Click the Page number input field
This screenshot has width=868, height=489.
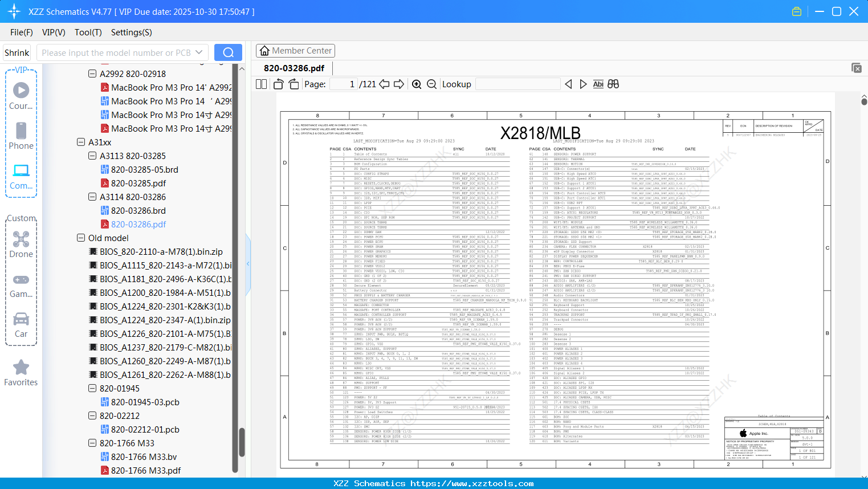point(344,84)
